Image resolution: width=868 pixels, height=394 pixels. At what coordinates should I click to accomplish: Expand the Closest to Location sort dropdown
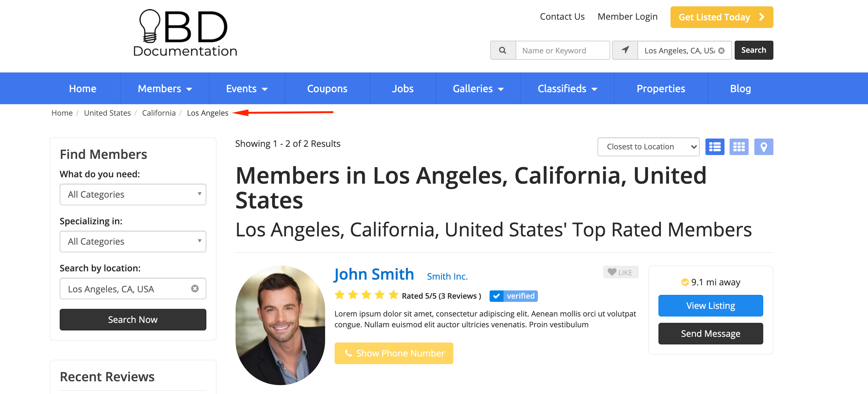(x=648, y=147)
